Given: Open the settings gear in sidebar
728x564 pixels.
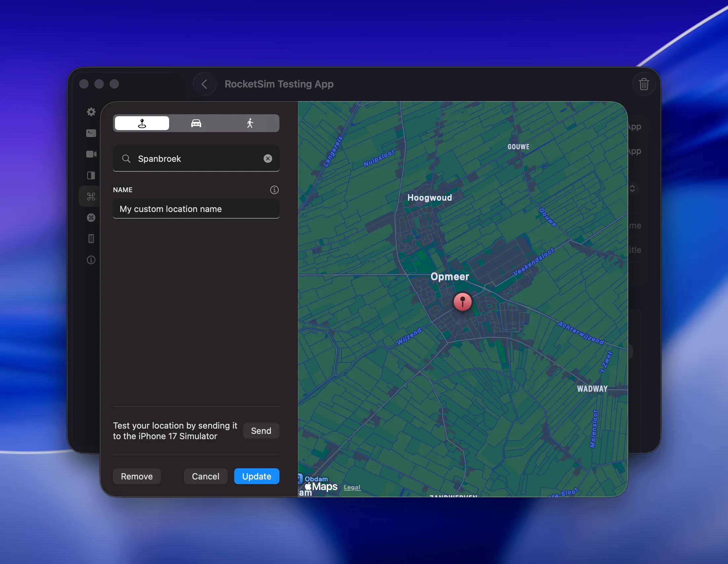Looking at the screenshot, I should pos(91,112).
